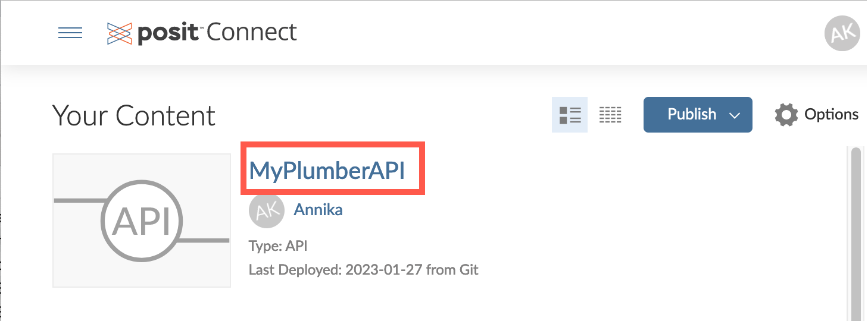This screenshot has width=868, height=321.
Task: Switch to compact table view
Action: (x=610, y=115)
